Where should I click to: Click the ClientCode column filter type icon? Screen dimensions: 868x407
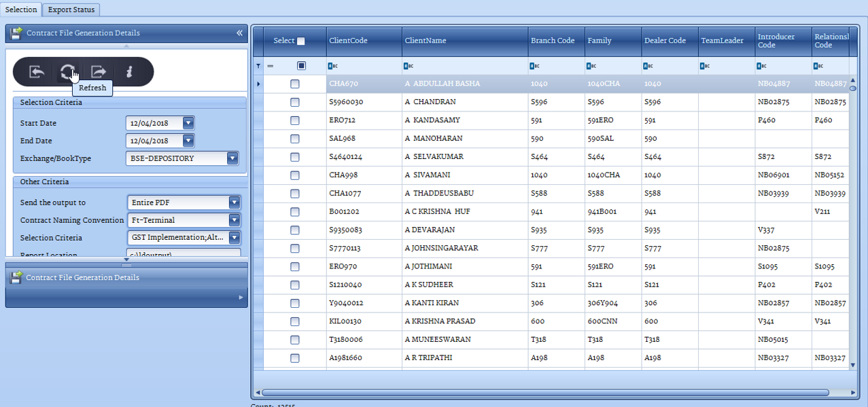(331, 66)
